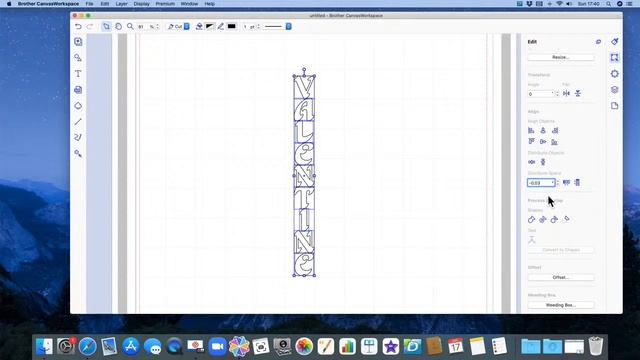This screenshot has width=640, height=360.
Task: Open the Display menu
Action: click(142, 4)
